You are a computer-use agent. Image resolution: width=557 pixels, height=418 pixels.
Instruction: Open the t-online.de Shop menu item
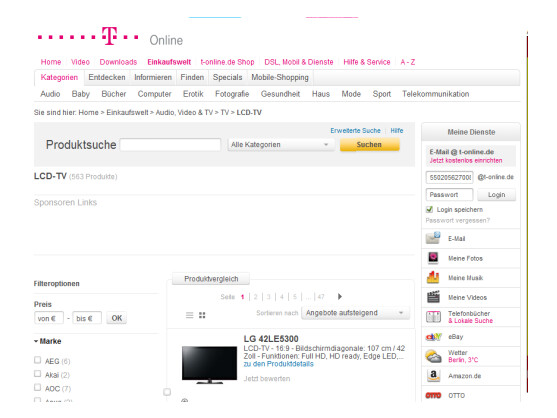click(227, 62)
